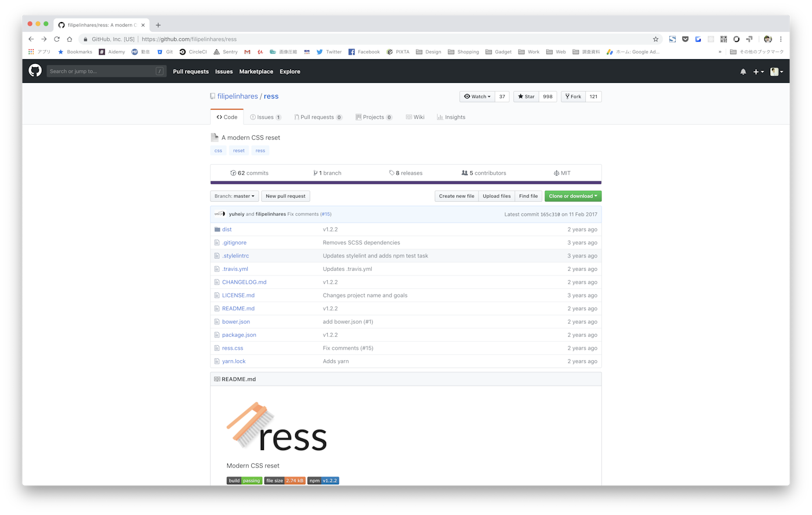
Task: Open Branch: master dropdown
Action: 234,196
